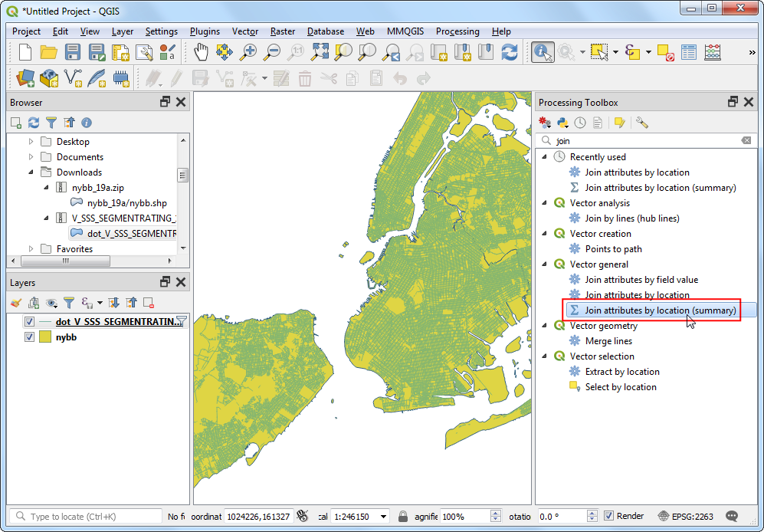Activate the Identify Features tool
Viewport: 764px width, 532px height.
pos(543,52)
